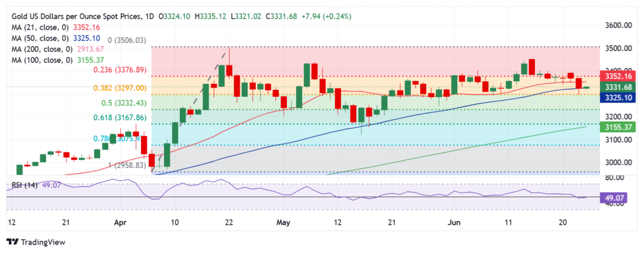Click the Apr label on time axis

(x=121, y=222)
